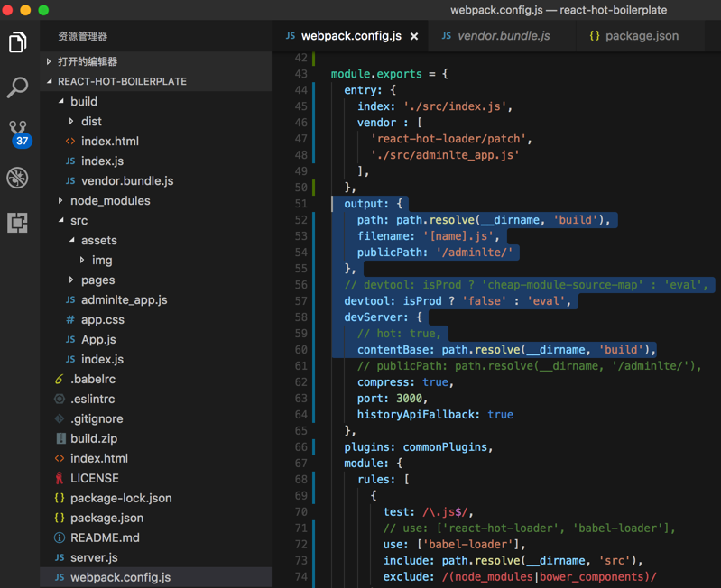Open README.md from the file list
Viewport: 721px width, 588px height.
pyautogui.click(x=105, y=537)
